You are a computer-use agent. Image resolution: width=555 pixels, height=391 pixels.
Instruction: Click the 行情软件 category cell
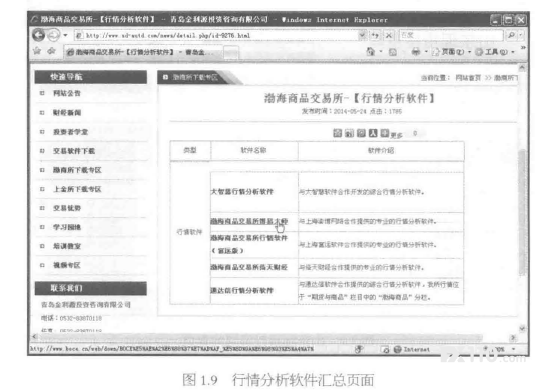click(x=190, y=232)
